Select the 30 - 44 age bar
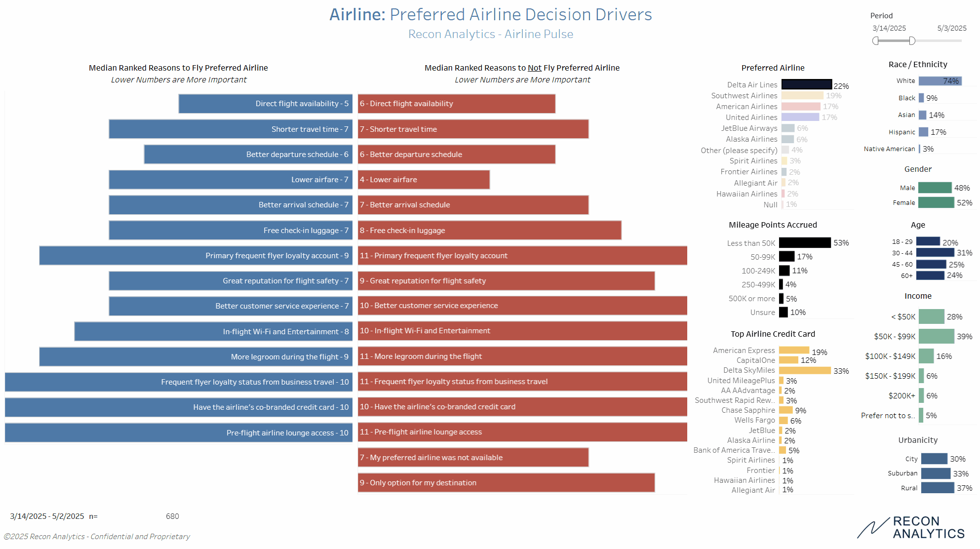The height and width of the screenshot is (549, 980). [935, 253]
